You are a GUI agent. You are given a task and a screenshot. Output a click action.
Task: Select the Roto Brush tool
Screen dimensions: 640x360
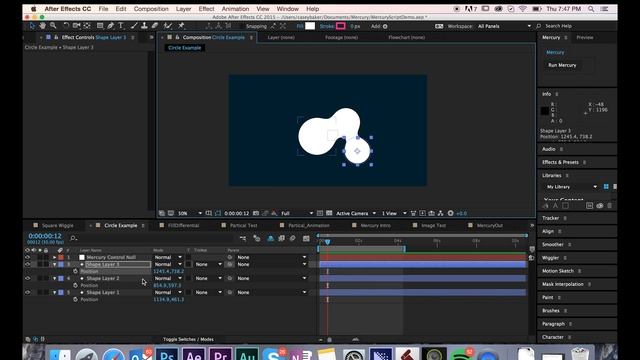pyautogui.click(x=168, y=26)
